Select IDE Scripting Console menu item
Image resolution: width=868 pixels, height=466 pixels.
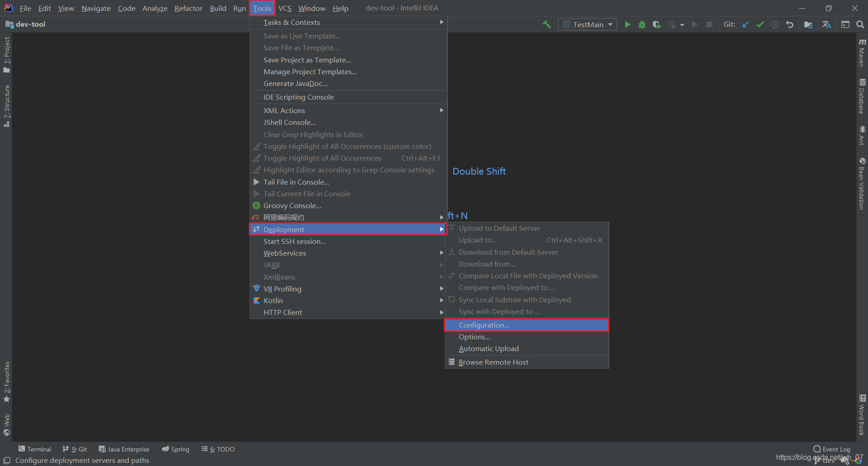[349, 97]
